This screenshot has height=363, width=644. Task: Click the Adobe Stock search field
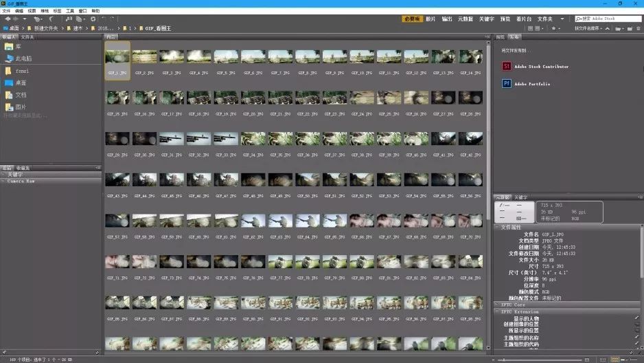pos(608,19)
